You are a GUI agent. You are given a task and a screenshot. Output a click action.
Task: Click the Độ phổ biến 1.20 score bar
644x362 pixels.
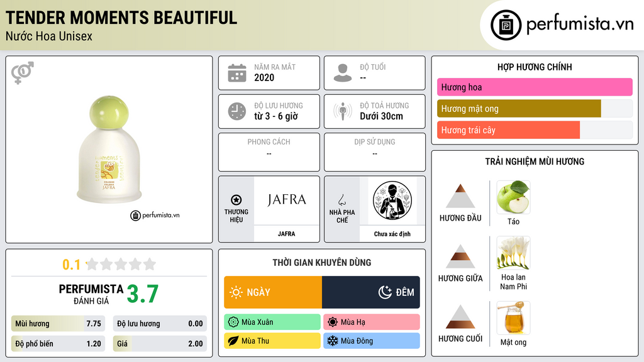(58, 344)
